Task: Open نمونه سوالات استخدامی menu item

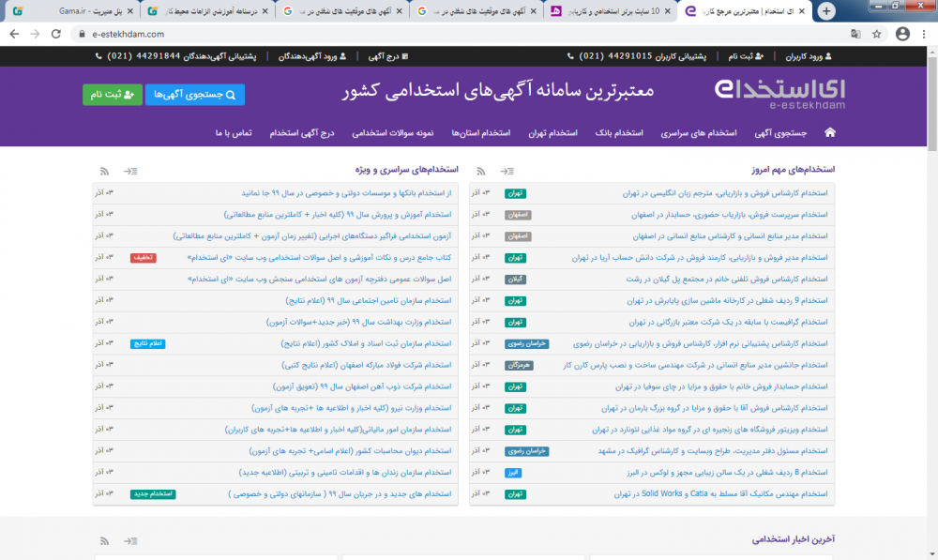Action: [392, 133]
